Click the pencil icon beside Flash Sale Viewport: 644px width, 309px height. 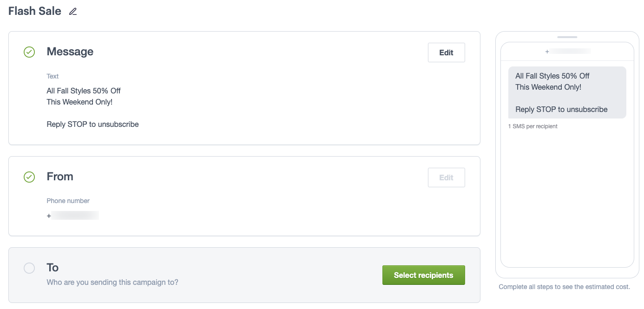73,12
